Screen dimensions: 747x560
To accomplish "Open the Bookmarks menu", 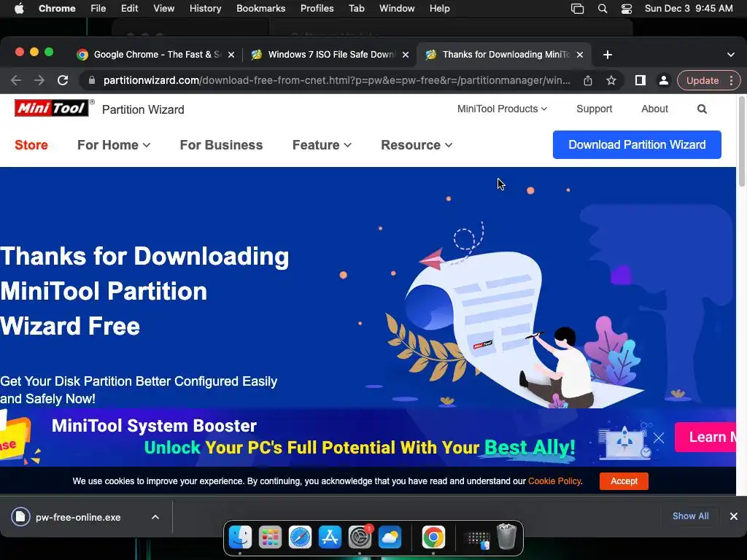I will (x=261, y=9).
